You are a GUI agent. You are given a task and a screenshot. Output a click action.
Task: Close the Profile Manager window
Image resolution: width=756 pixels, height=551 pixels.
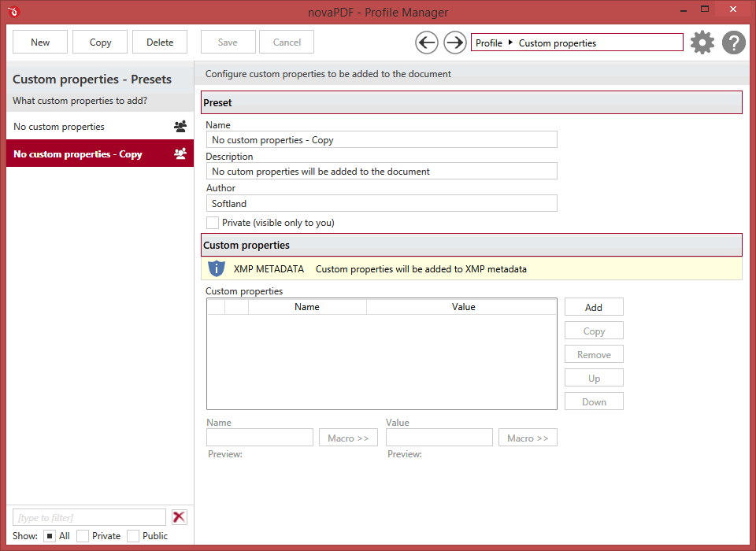click(733, 9)
